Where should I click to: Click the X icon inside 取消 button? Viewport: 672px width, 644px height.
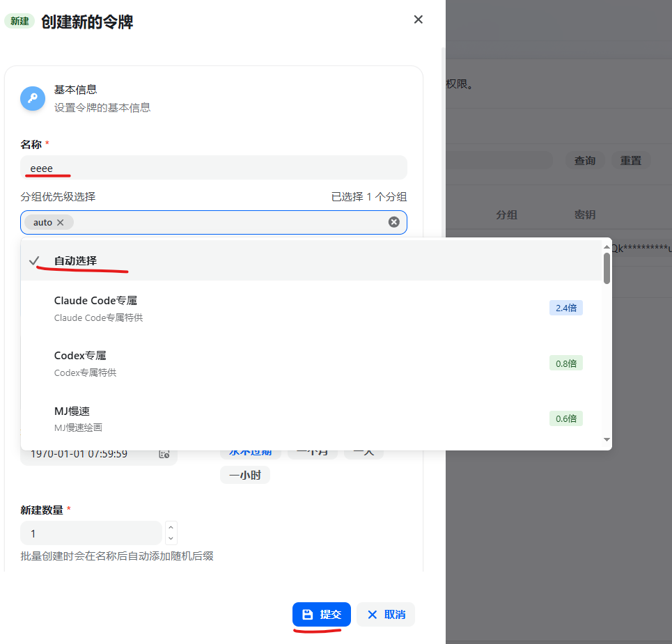[x=372, y=615]
